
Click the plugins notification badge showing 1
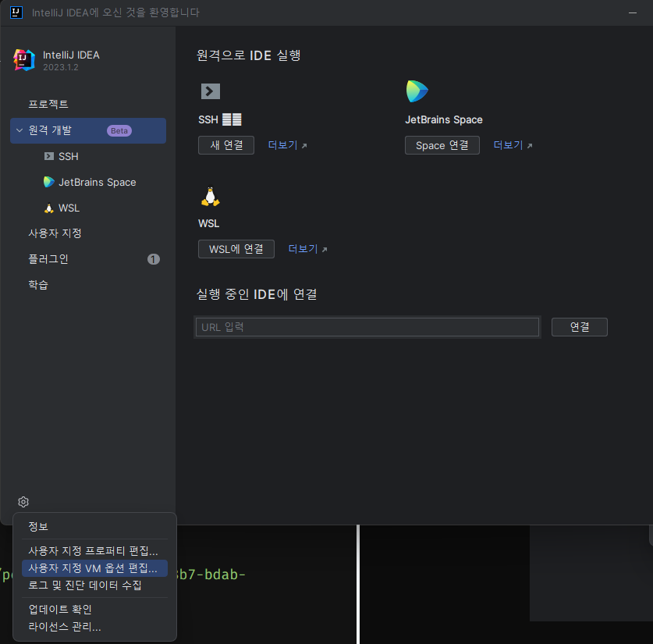pos(154,259)
